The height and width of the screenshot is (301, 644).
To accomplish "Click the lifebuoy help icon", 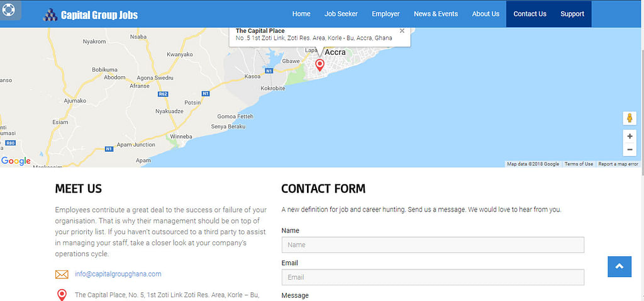I will [x=9, y=10].
